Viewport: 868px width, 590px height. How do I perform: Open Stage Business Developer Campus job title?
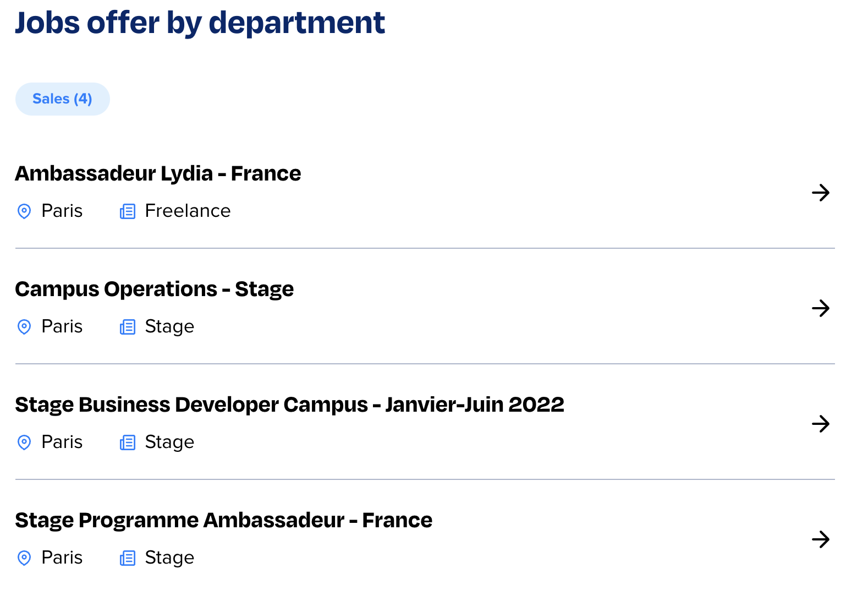289,405
